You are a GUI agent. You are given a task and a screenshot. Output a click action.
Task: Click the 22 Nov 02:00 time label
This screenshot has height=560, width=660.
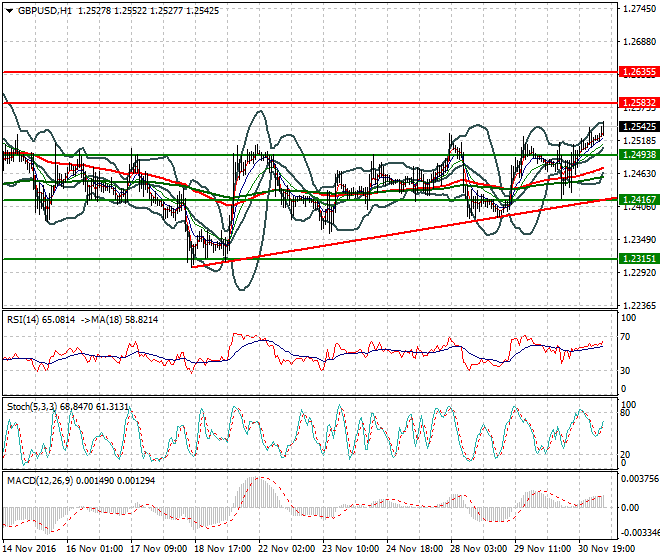[287, 549]
